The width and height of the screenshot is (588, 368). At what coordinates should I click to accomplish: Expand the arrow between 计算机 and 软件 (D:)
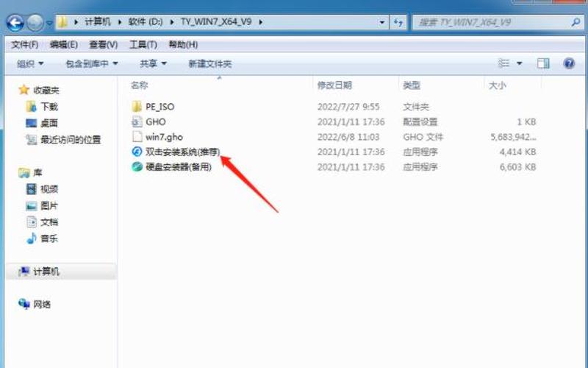coord(120,22)
